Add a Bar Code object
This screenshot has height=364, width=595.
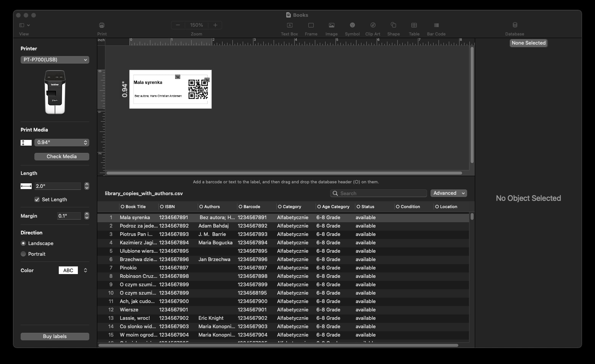pos(436,25)
